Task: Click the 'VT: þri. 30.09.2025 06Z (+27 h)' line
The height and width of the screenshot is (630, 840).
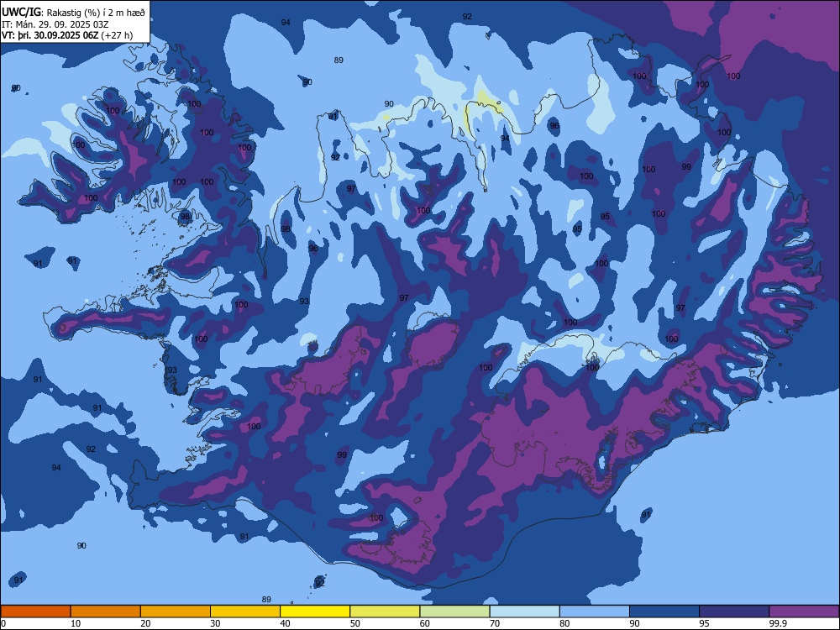Action: pos(67,35)
